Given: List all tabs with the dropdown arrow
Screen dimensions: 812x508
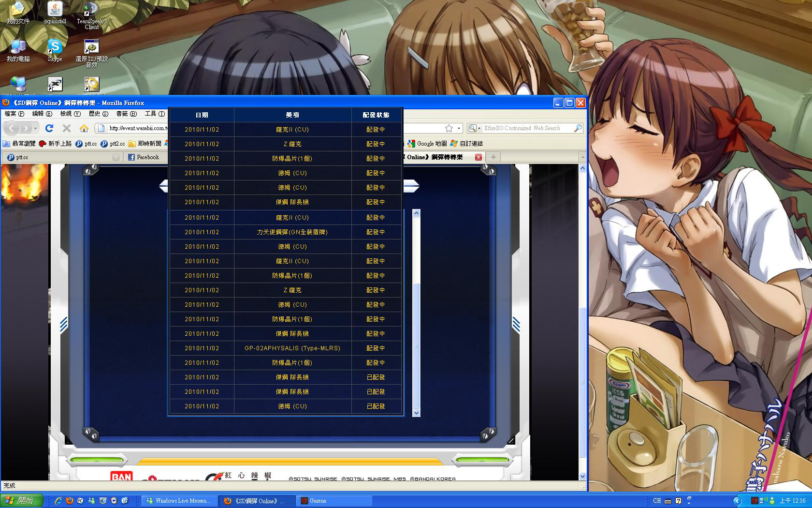Looking at the screenshot, I should (x=582, y=157).
